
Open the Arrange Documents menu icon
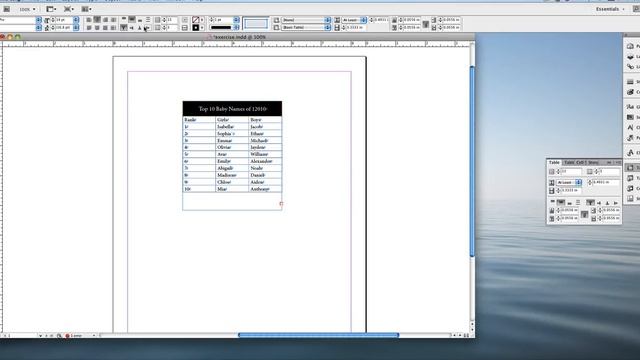pos(86,9)
